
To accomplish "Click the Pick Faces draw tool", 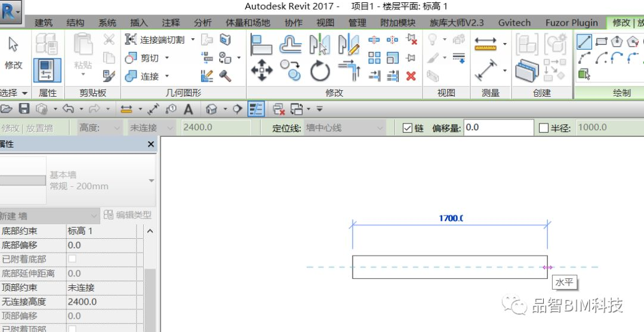I will (x=584, y=75).
